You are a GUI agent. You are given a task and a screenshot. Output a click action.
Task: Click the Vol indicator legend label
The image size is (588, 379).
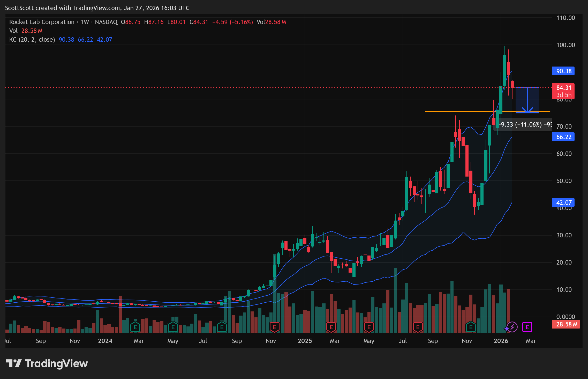point(13,31)
